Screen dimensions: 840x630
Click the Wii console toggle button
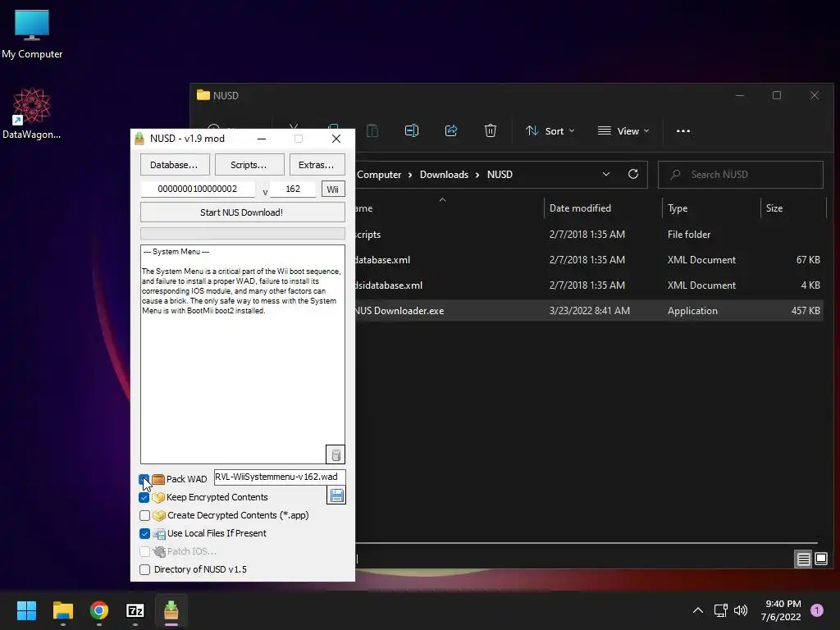click(x=333, y=189)
